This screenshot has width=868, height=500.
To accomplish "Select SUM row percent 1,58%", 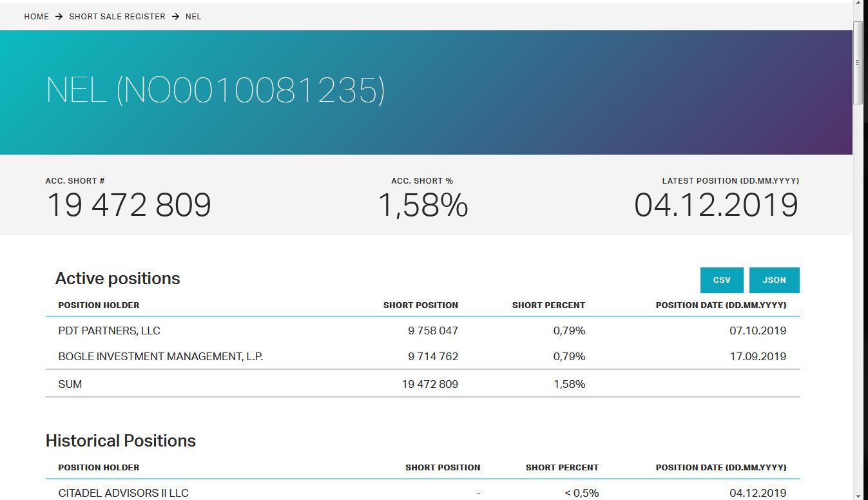I will (569, 385).
